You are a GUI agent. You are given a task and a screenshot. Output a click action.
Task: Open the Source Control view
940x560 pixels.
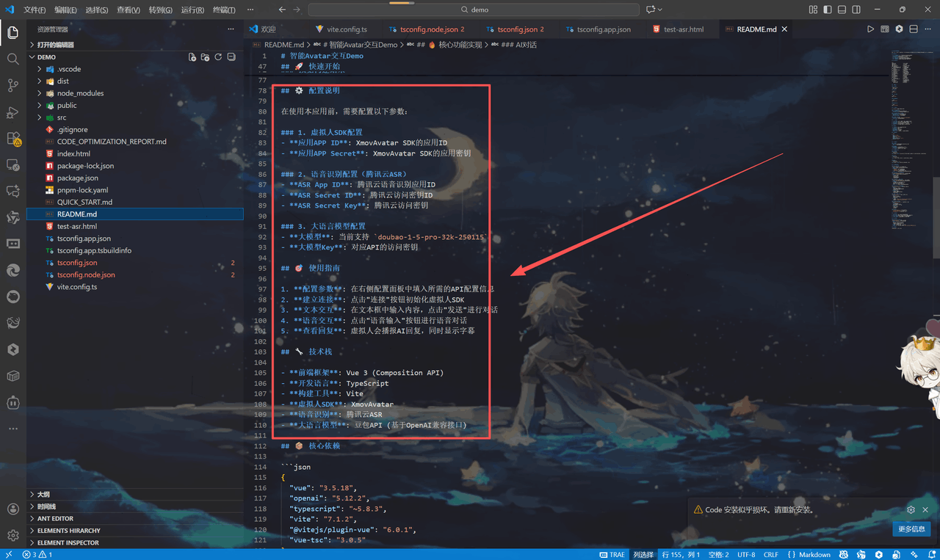[12, 85]
